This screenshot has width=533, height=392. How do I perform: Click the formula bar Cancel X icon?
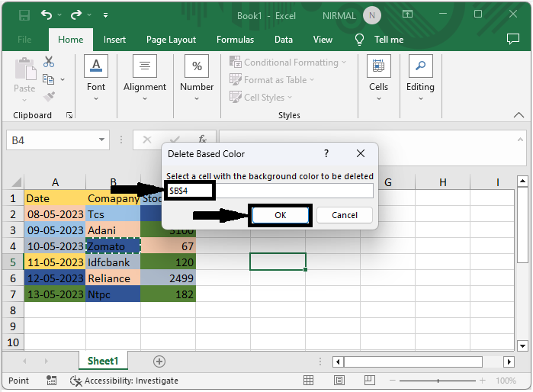click(147, 140)
